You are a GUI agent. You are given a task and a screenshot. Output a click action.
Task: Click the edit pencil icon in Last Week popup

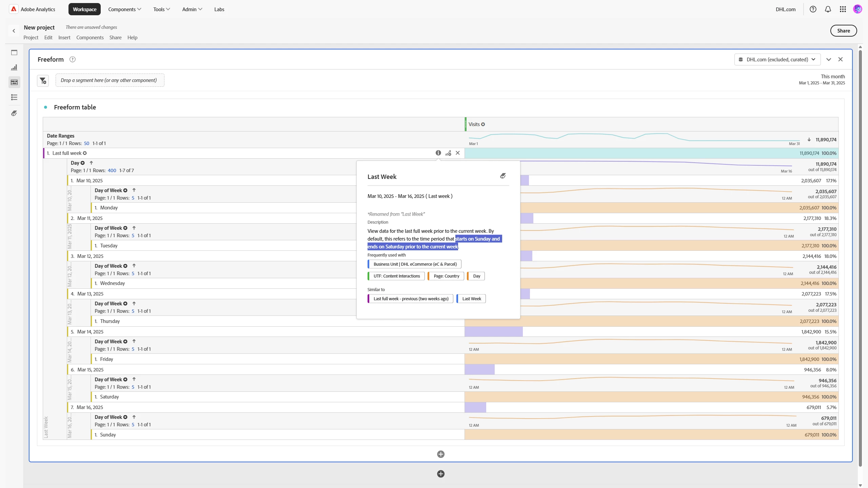click(503, 176)
